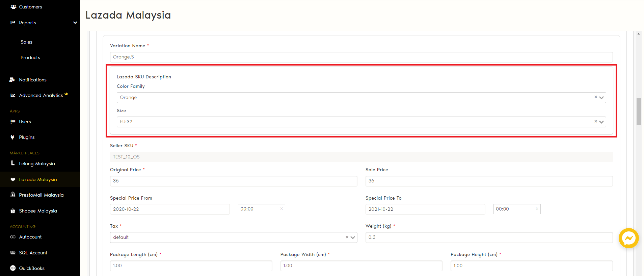Click the Special Price To time field
This screenshot has width=644, height=276.
point(517,209)
